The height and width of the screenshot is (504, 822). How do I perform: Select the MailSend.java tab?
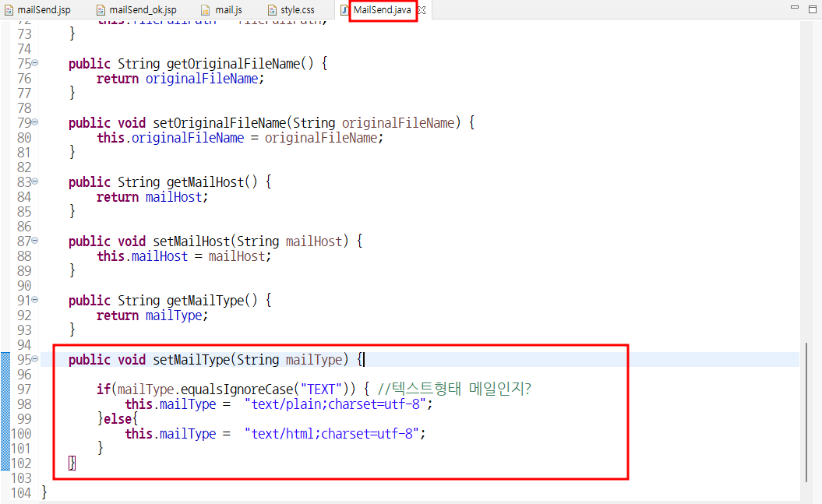[x=382, y=10]
